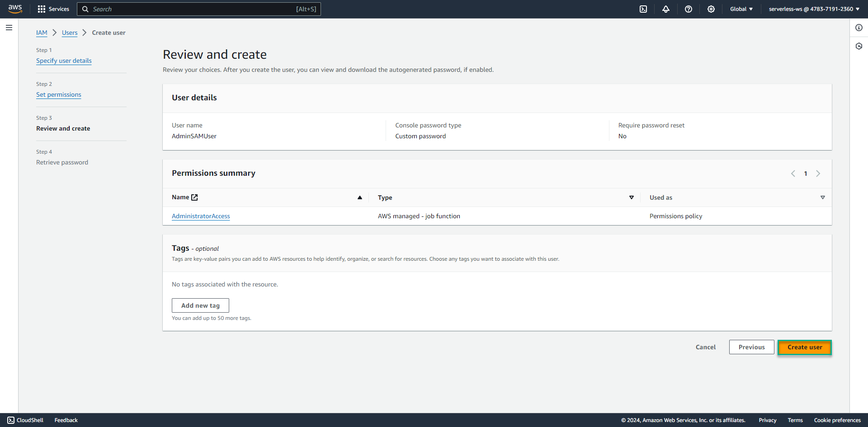Go back with the Previous button
This screenshot has height=427, width=868.
coord(752,347)
